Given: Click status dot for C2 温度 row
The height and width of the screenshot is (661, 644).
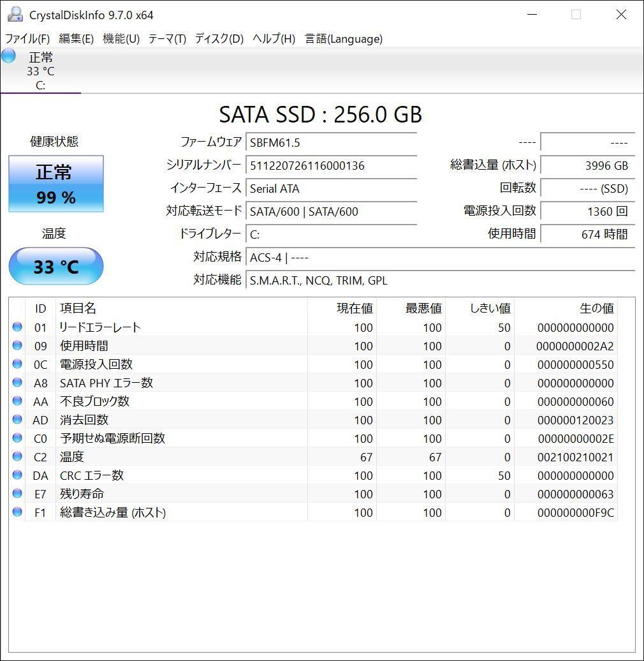Looking at the screenshot, I should click(17, 456).
